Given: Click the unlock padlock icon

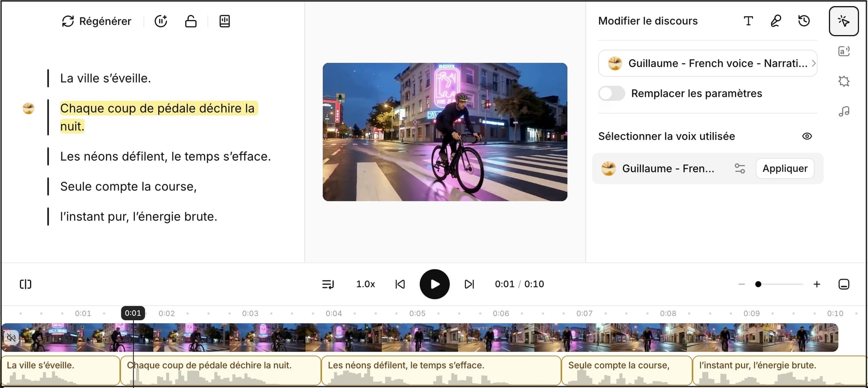Looking at the screenshot, I should tap(191, 21).
